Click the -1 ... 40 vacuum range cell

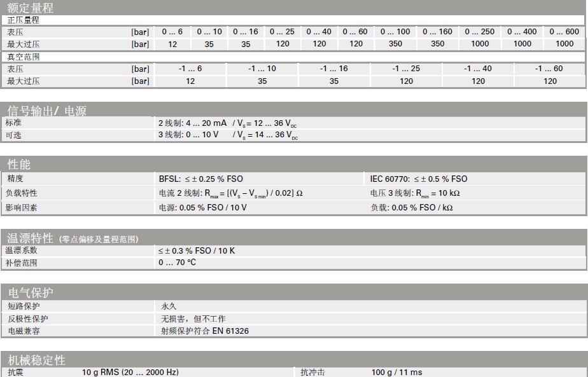pos(478,69)
